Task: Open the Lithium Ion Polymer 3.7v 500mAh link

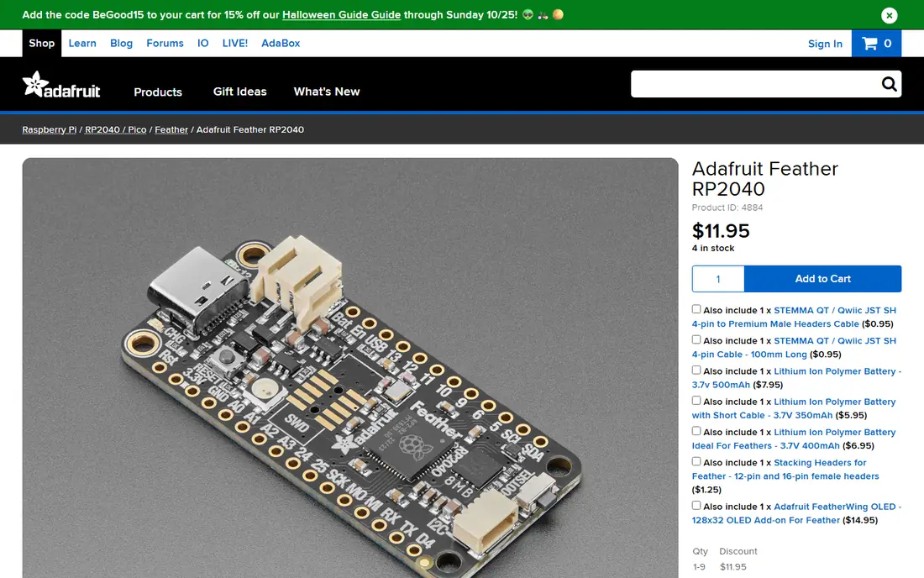Action: click(796, 378)
